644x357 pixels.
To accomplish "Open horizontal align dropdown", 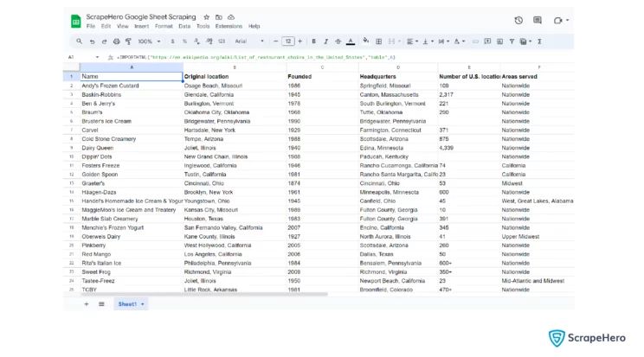I will [412, 41].
